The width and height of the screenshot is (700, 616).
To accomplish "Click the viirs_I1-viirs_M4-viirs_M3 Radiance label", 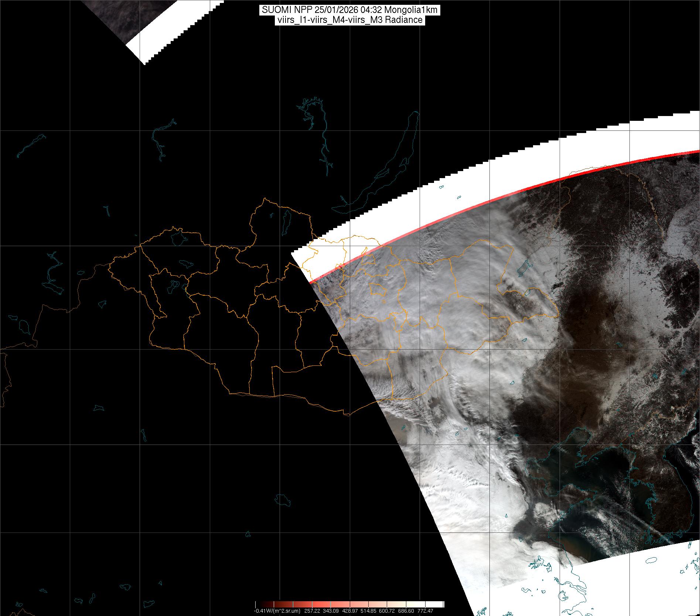I will coord(349,20).
